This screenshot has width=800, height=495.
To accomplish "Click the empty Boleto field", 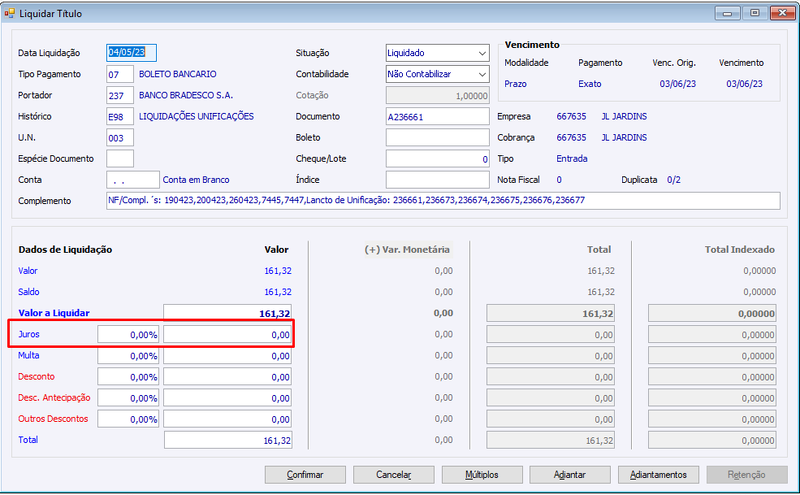I will coord(437,138).
